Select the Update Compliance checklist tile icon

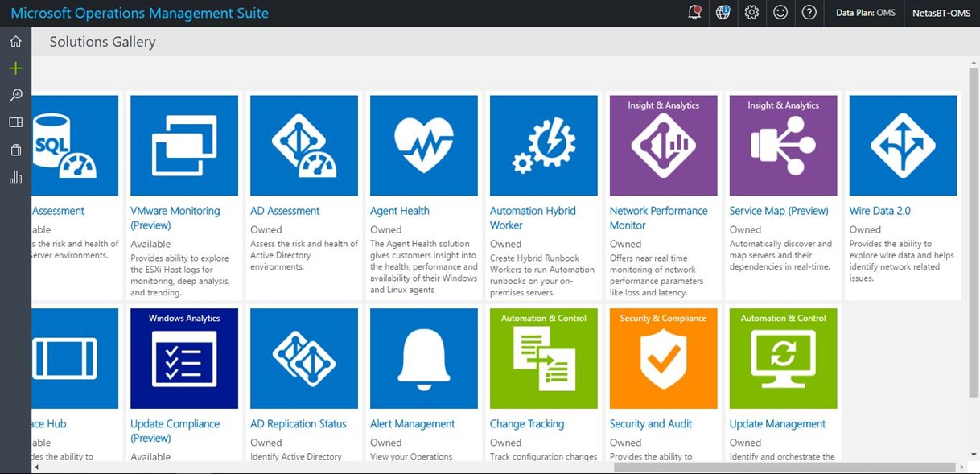point(184,359)
